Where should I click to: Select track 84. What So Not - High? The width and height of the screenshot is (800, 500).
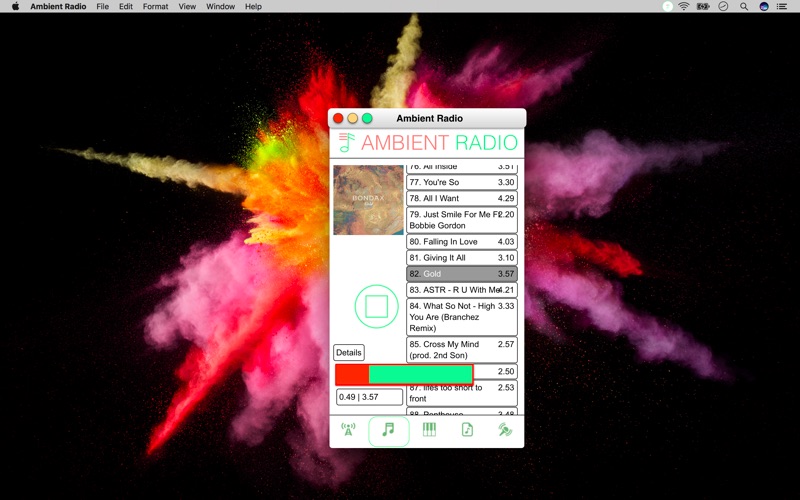(x=462, y=317)
